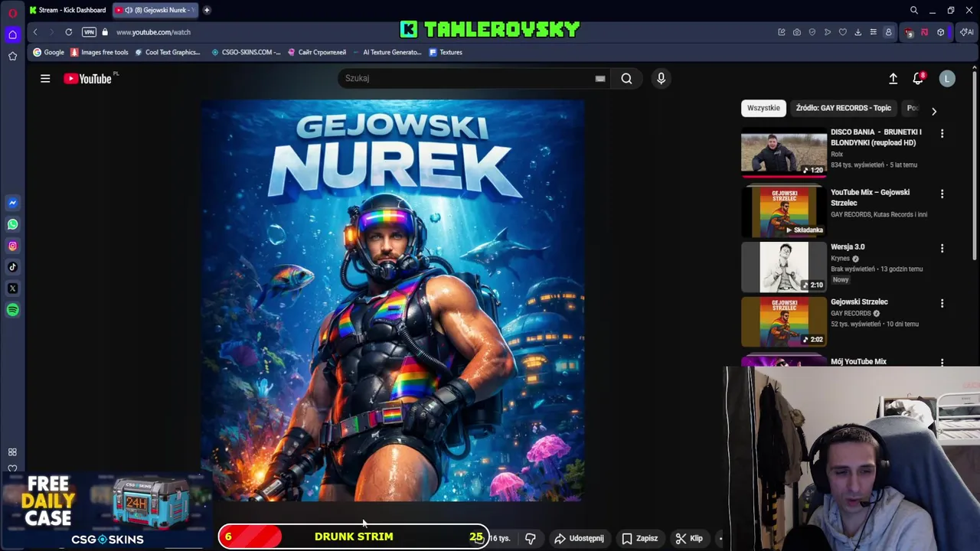Open Easy Setup sliders icon
The height and width of the screenshot is (551, 980).
click(873, 32)
